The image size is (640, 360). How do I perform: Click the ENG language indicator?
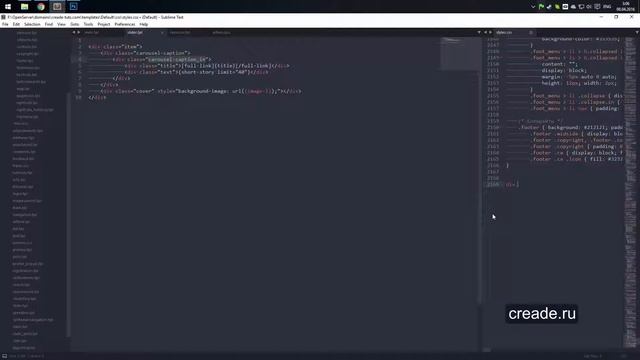pyautogui.click(x=607, y=7)
